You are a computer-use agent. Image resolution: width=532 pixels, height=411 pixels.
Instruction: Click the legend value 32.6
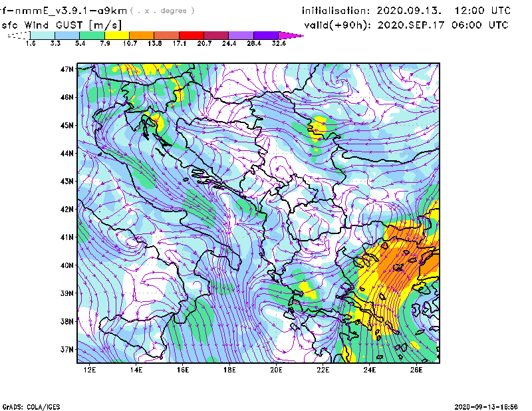tap(279, 43)
